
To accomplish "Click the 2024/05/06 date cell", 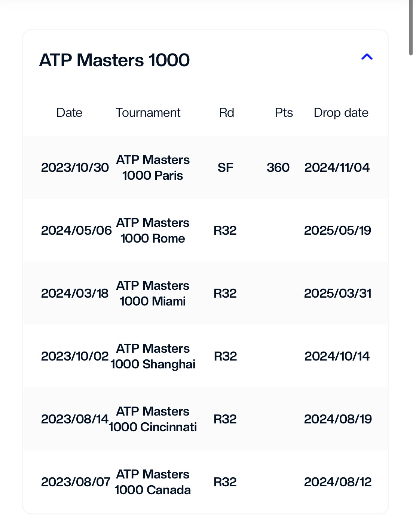I will 76,230.
